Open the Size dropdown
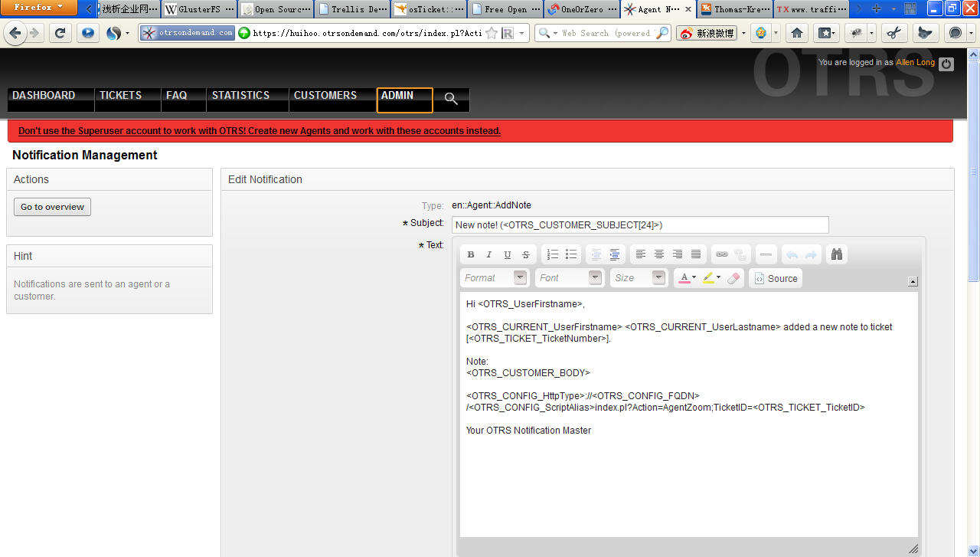This screenshot has width=980, height=557. 639,278
